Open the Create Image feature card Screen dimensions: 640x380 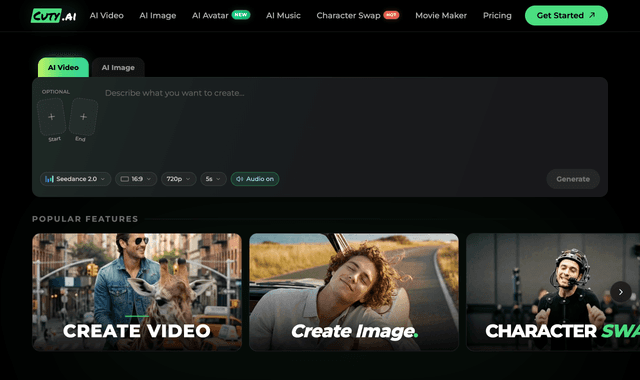354,292
